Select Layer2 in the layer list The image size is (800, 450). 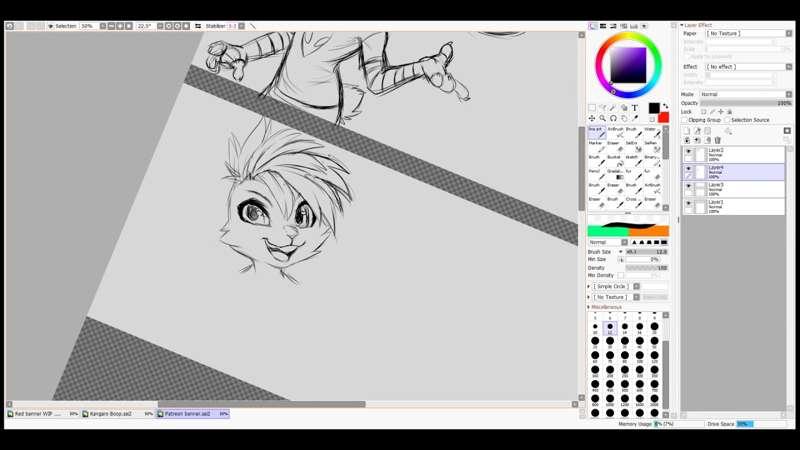[734, 155]
